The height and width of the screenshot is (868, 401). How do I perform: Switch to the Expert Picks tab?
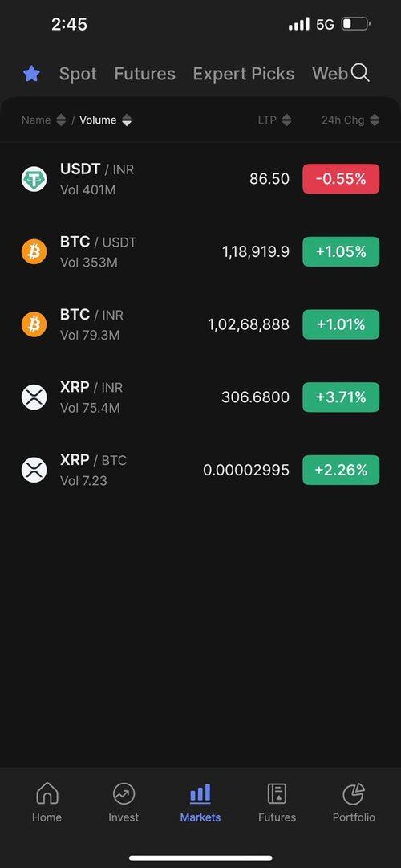point(243,74)
